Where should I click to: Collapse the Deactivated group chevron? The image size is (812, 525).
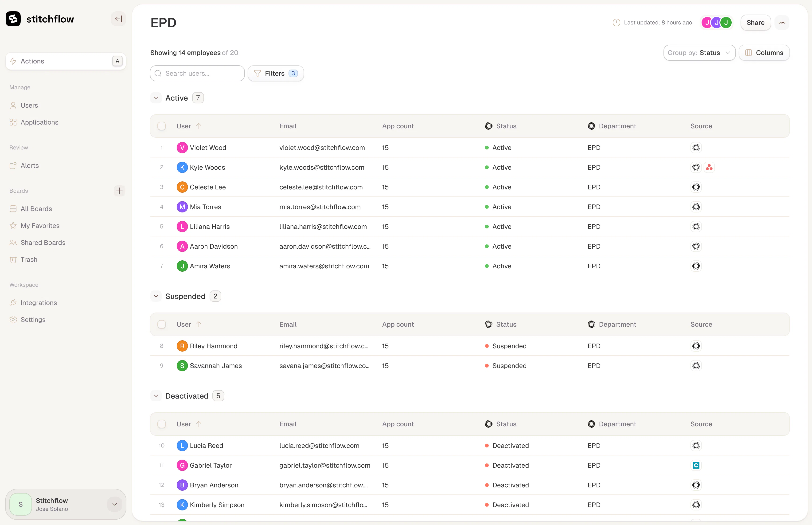pos(156,396)
